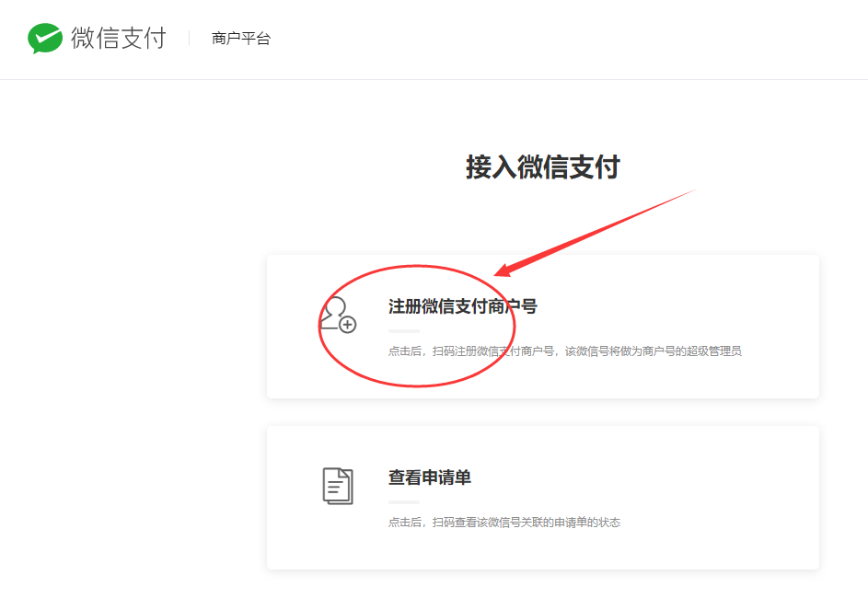Screen dimensions: 868x598
Task: Click the document icon for 查看申请单
Action: [x=338, y=485]
